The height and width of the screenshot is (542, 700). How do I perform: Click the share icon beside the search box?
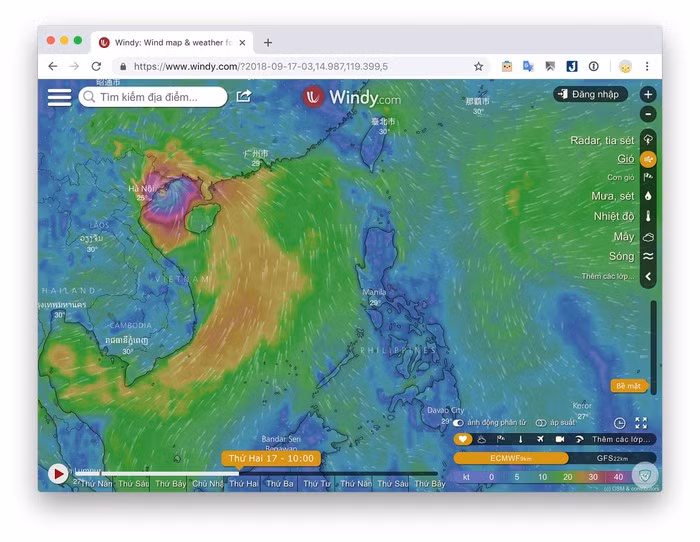pos(244,96)
